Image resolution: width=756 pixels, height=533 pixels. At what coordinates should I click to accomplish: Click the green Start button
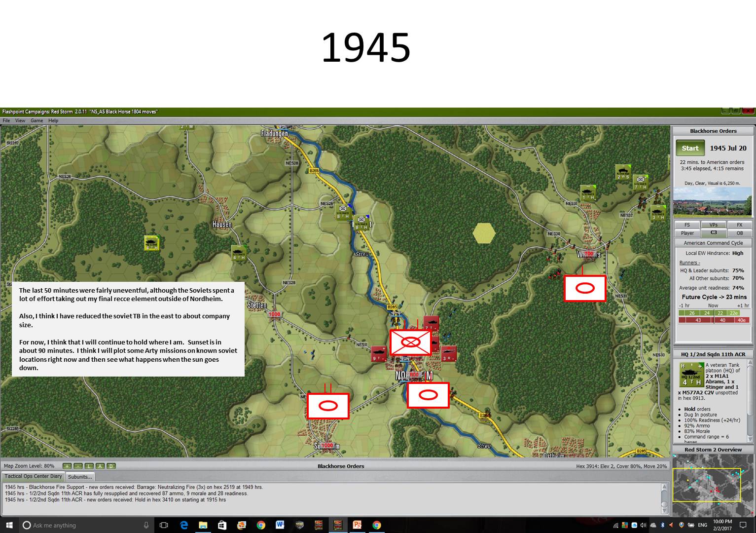[x=690, y=148]
